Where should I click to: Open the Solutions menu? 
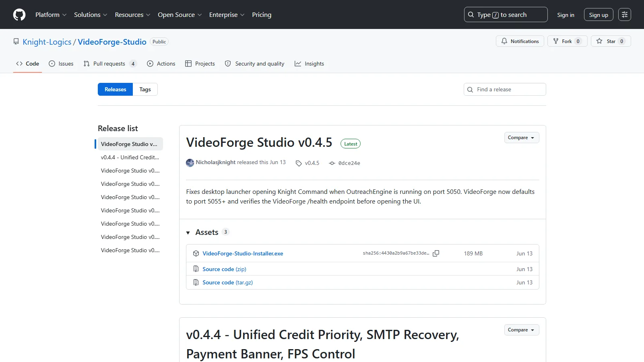(x=91, y=14)
